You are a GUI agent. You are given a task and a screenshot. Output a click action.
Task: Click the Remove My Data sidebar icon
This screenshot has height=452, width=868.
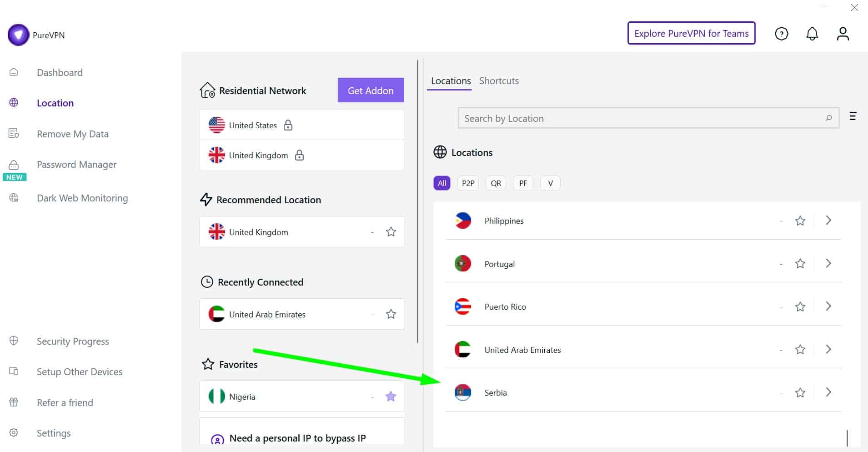click(14, 134)
